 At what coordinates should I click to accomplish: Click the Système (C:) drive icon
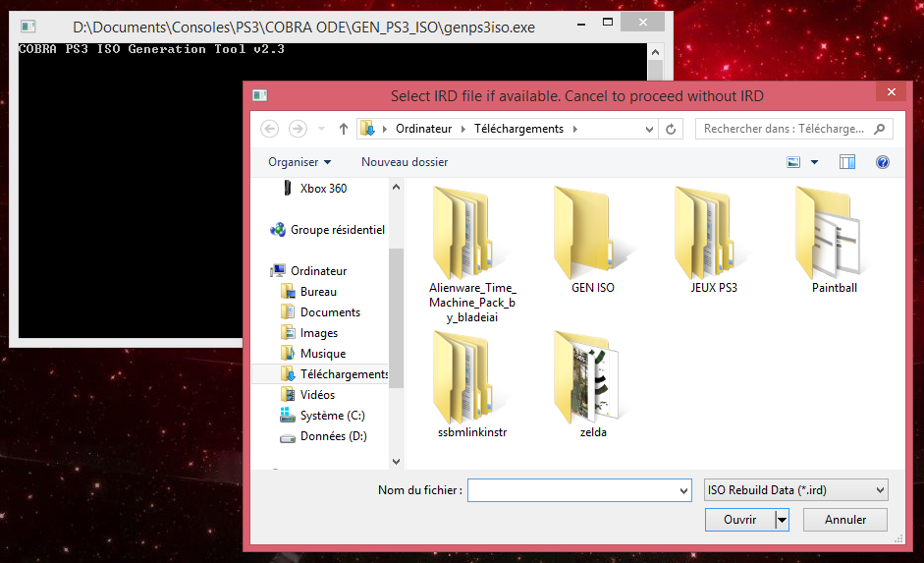[x=288, y=415]
